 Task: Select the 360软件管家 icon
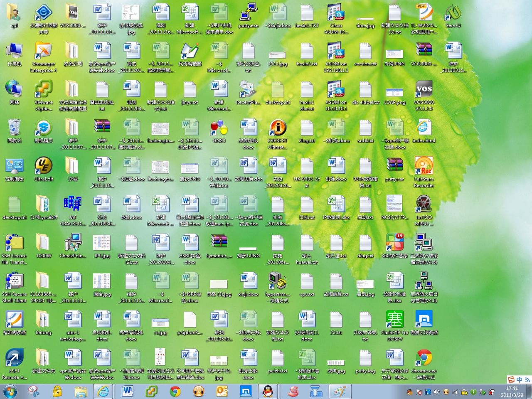[x=394, y=246]
